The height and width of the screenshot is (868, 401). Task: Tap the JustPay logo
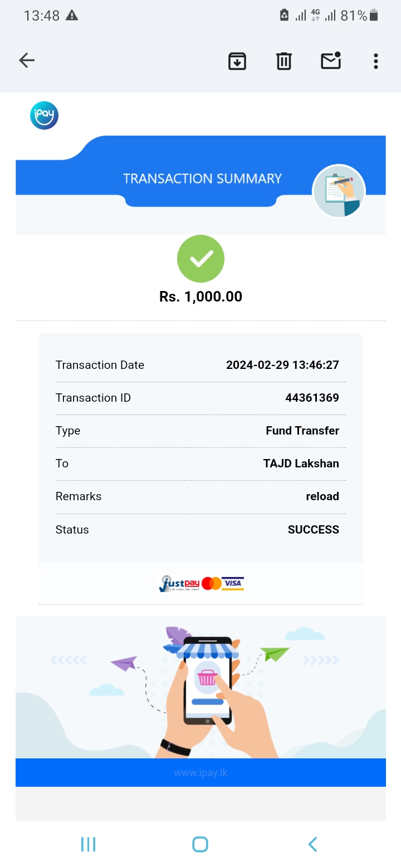179,584
